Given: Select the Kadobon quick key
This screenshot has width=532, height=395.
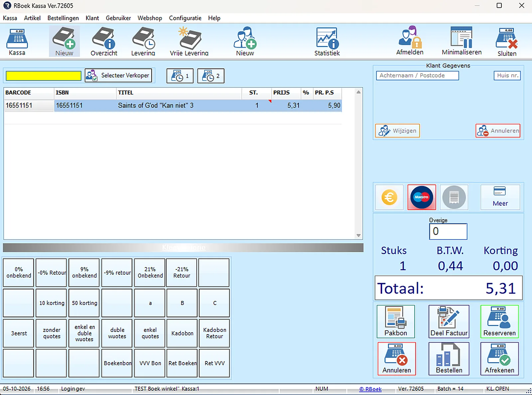Looking at the screenshot, I should [x=182, y=333].
